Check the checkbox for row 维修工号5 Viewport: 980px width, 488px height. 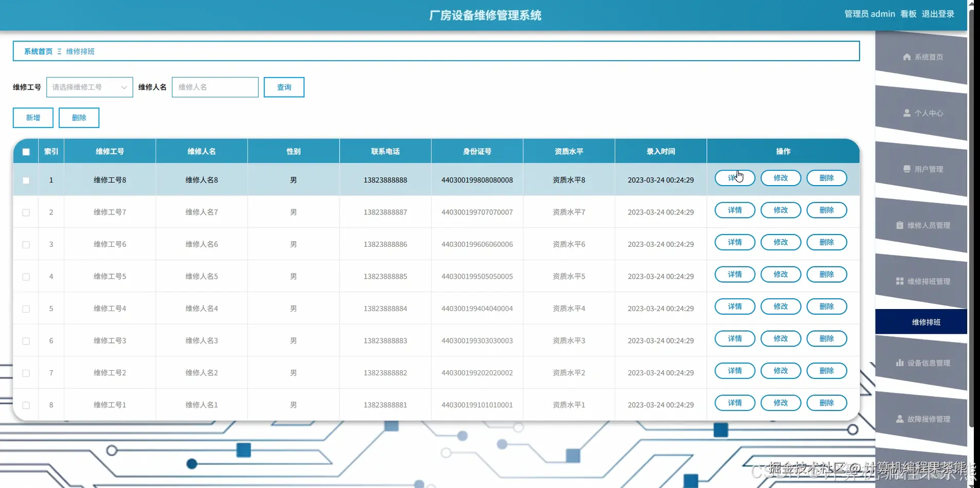coord(26,277)
